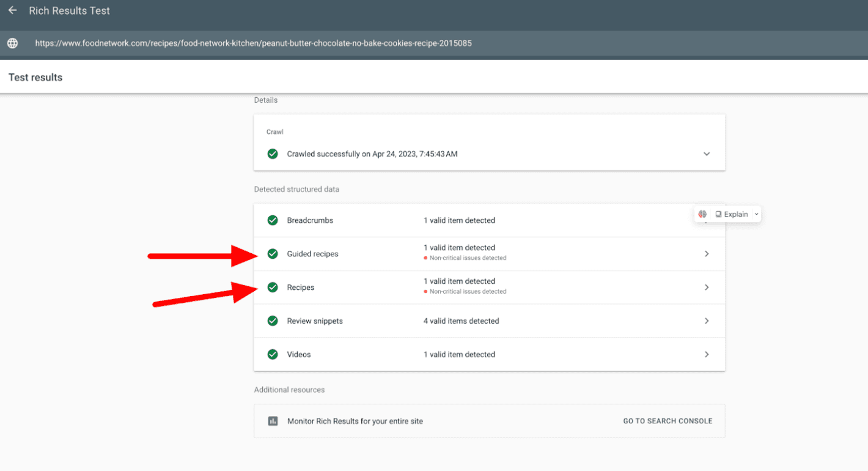Image resolution: width=868 pixels, height=471 pixels.
Task: Open the Explain dropdown arrow
Action: pos(756,214)
